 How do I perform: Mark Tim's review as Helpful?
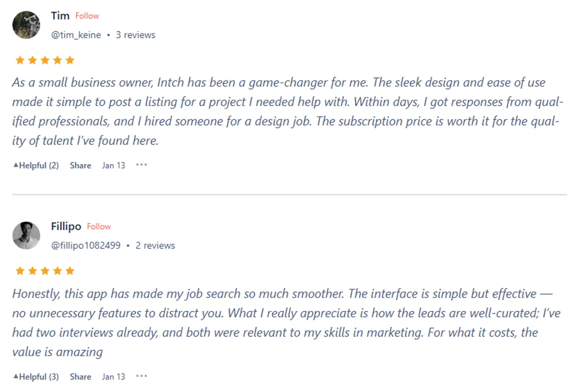(36, 166)
